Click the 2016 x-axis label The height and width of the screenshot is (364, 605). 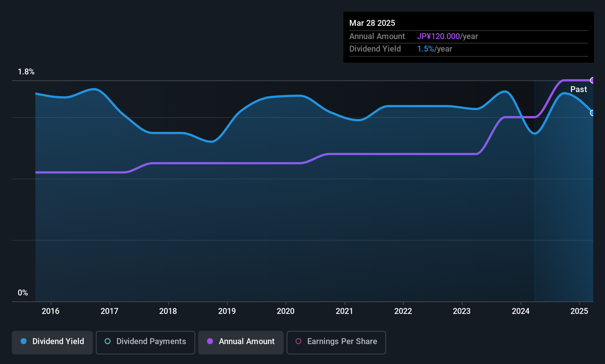50,311
